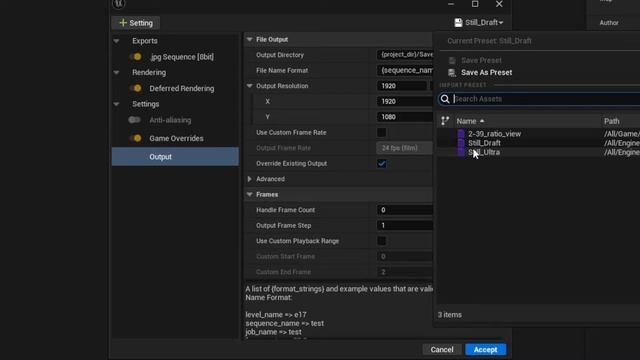This screenshot has height=360, width=640.
Task: Select the 2-39_ratio_view preset
Action: (x=494, y=133)
